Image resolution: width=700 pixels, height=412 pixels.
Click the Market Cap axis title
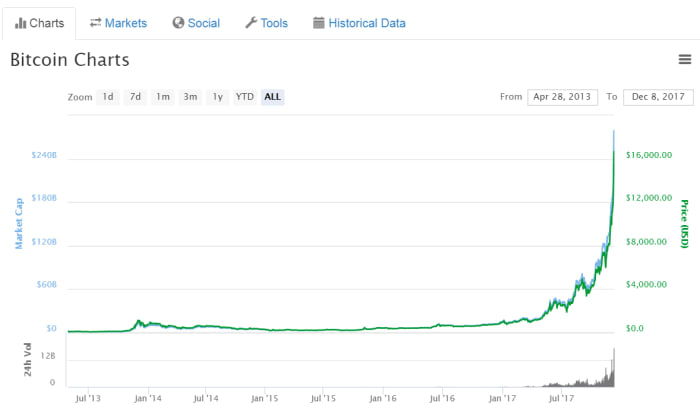coord(19,223)
